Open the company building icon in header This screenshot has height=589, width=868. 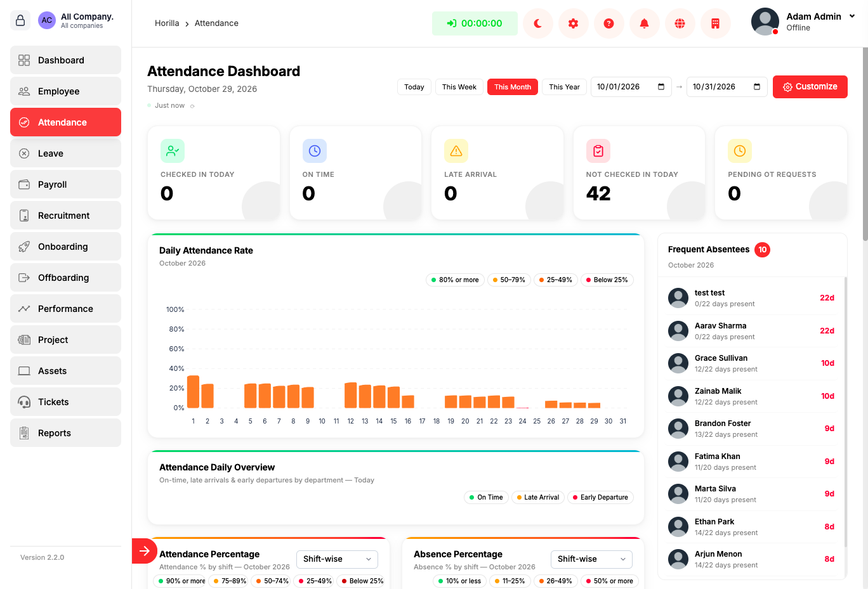(x=716, y=23)
